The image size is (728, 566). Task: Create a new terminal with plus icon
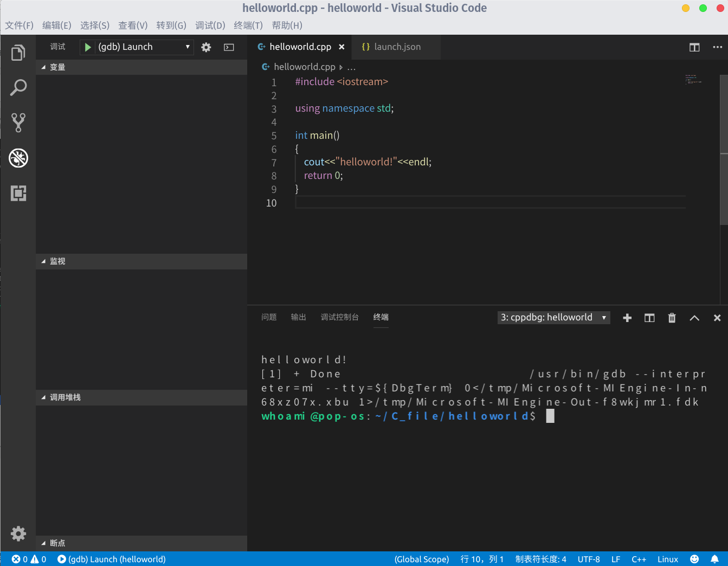(x=627, y=318)
